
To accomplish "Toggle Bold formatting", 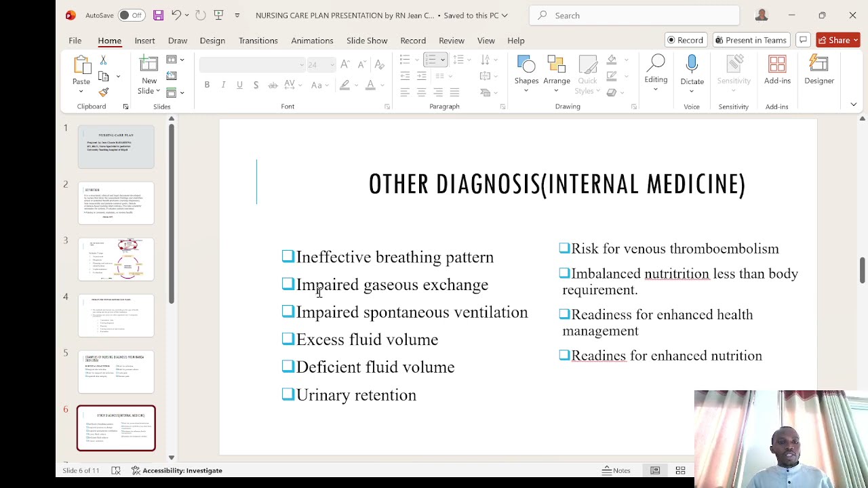I will 207,85.
